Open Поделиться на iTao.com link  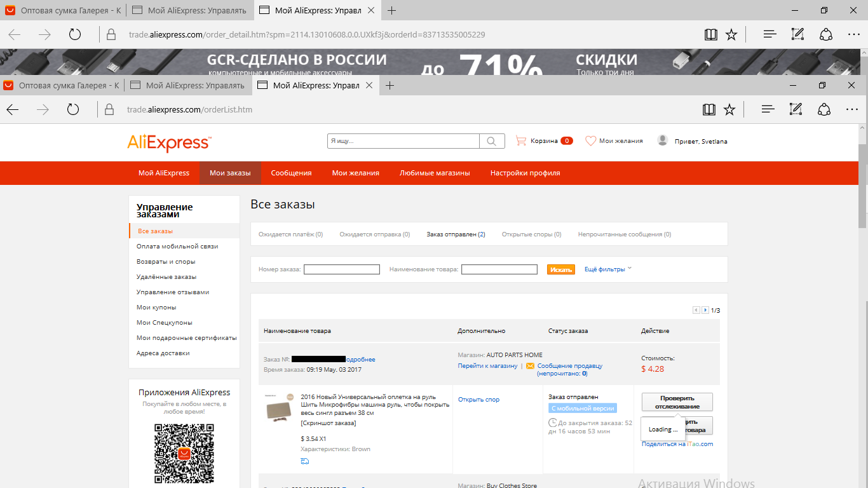677,444
